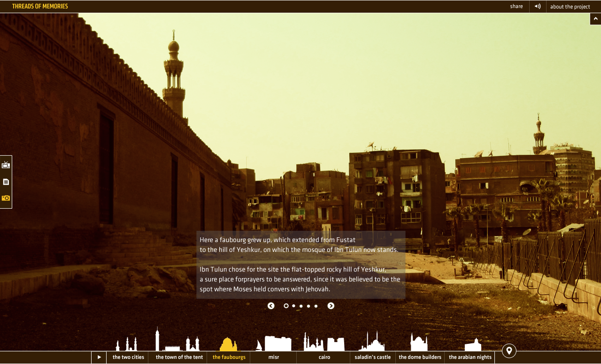Open the dome builders chapter
The image size is (601, 364).
pyautogui.click(x=420, y=357)
